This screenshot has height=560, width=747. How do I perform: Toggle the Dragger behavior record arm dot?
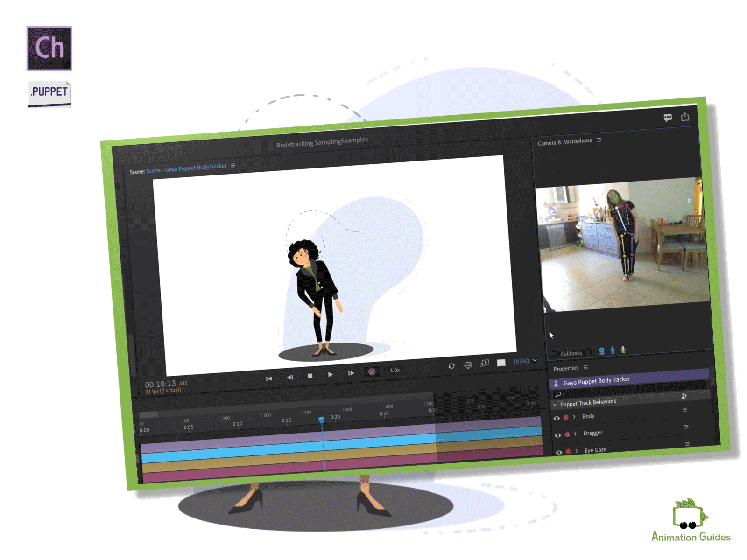[567, 434]
